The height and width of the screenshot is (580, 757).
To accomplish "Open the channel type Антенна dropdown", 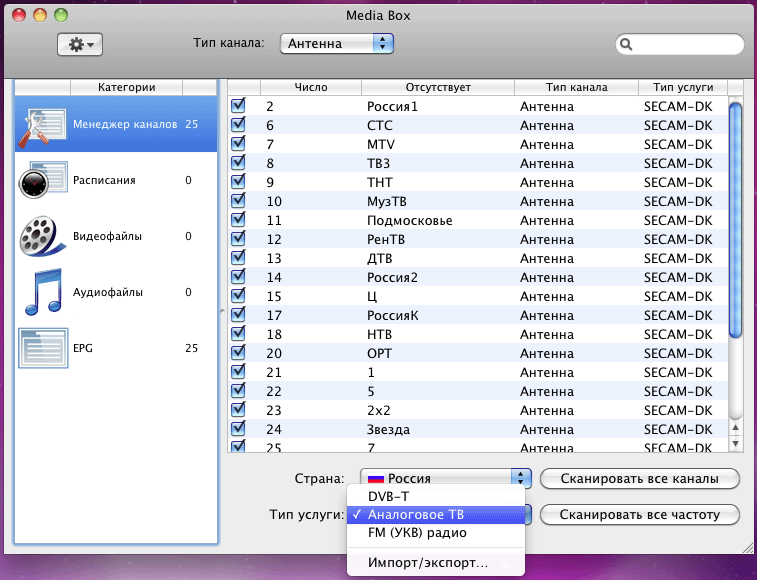I will [337, 44].
